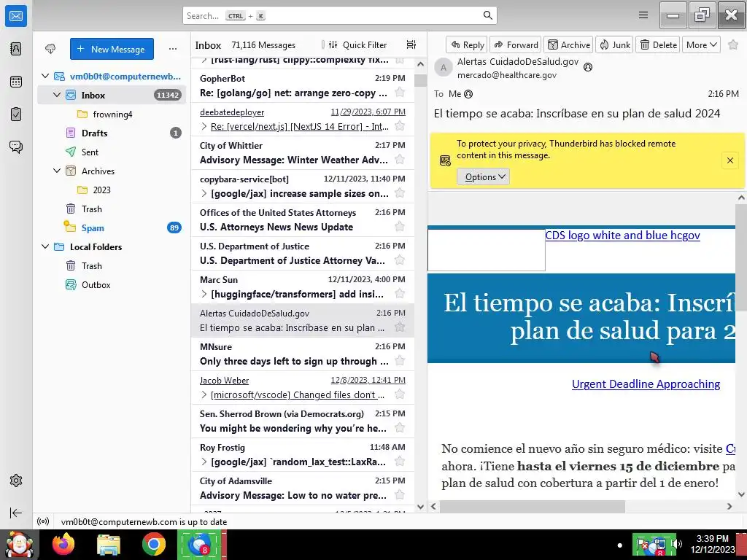Image resolution: width=747 pixels, height=560 pixels.
Task: Open the More actions dropdown
Action: [701, 44]
